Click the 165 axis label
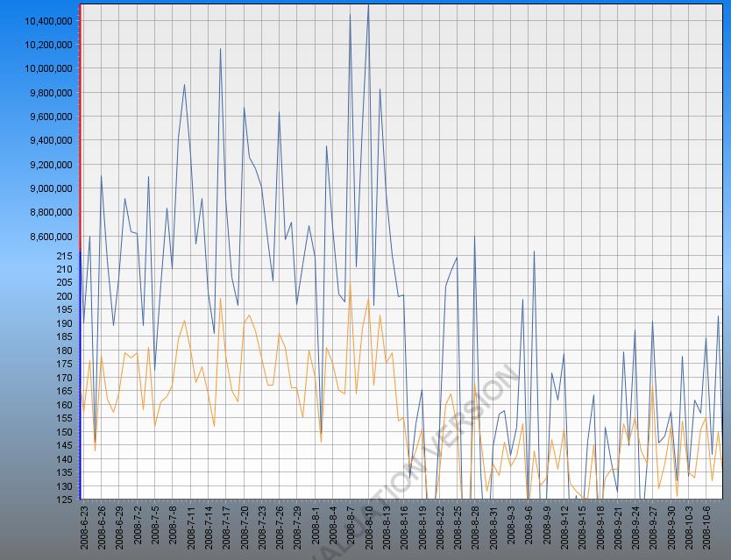731x560 pixels. click(65, 391)
